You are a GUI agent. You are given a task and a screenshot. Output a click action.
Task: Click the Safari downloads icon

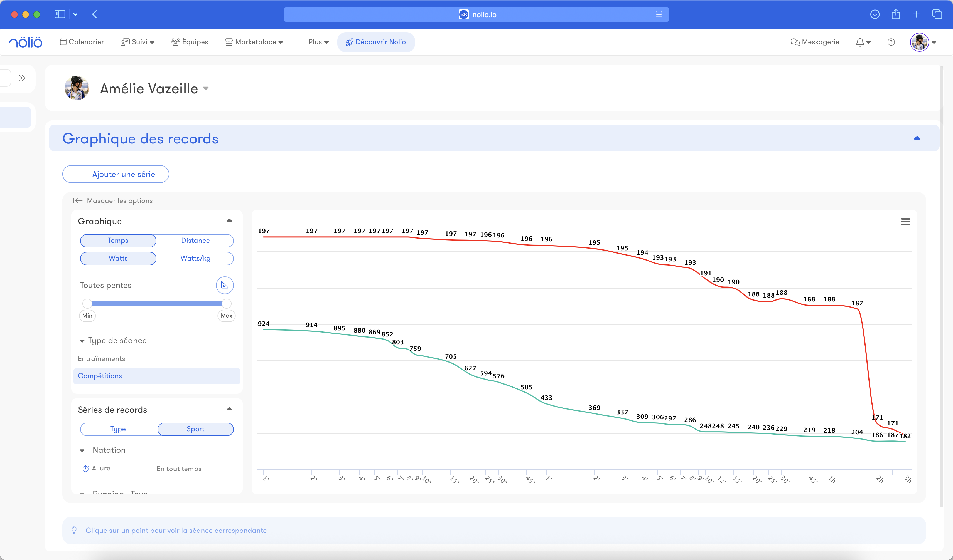click(x=875, y=14)
